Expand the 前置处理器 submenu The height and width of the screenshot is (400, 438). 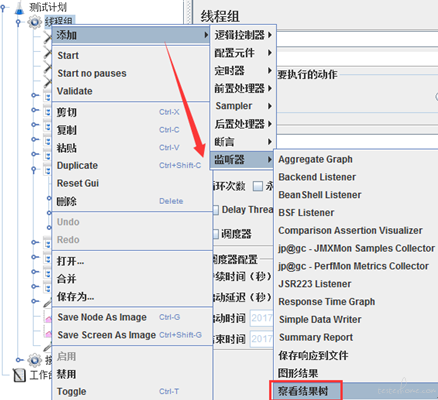243,88
